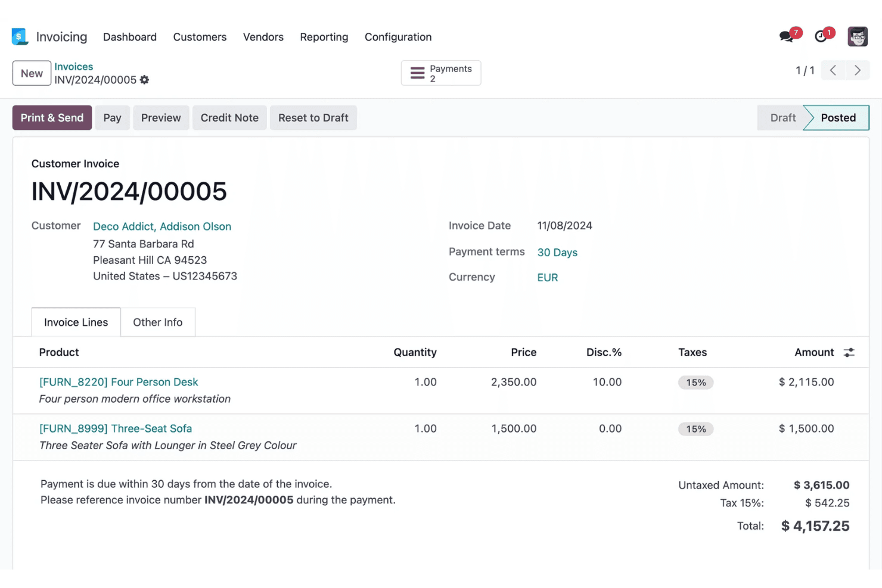Image resolution: width=882 pixels, height=588 pixels.
Task: Click Reset to Draft button
Action: [313, 118]
